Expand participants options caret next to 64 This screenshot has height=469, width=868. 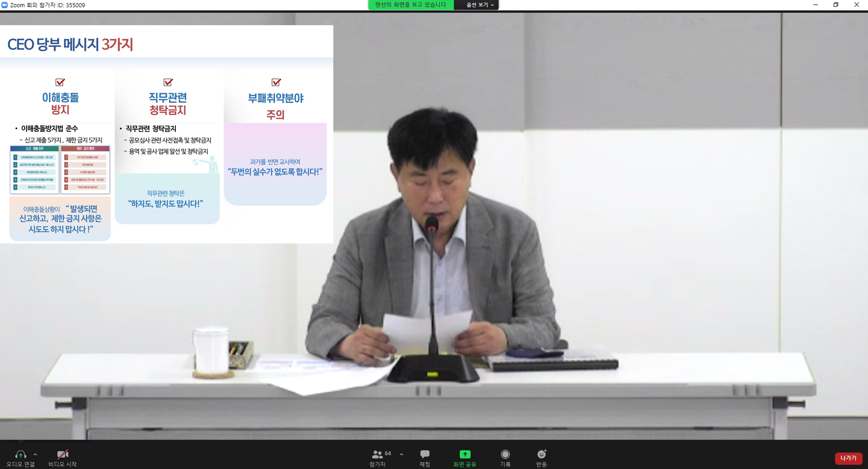coord(401,454)
